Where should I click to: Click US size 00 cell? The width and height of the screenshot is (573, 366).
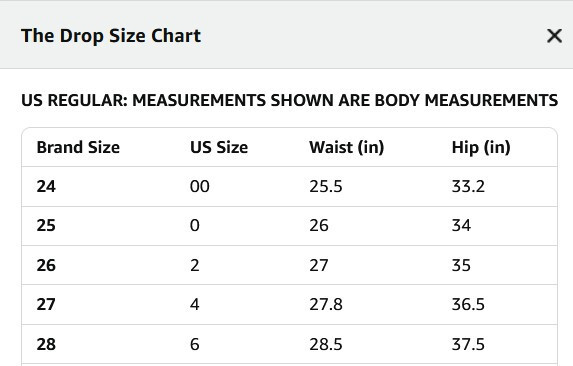tap(200, 186)
